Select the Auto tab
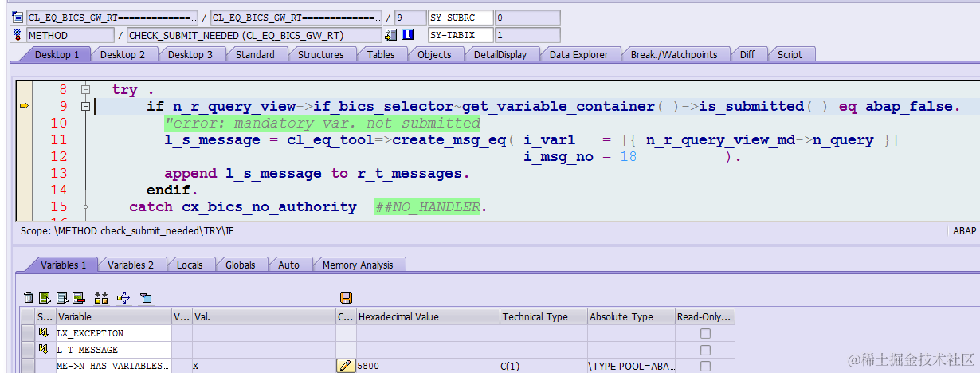Viewport: 980px width, 373px height. coord(289,265)
